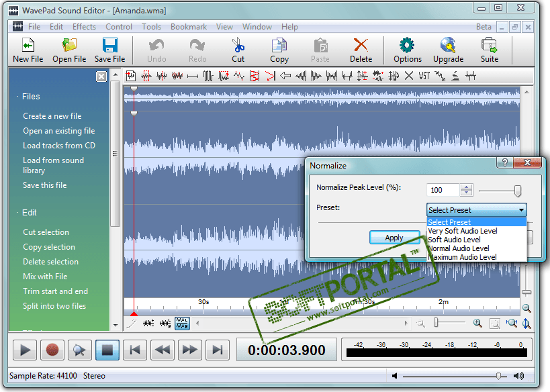
Task: Switch to combined single-waveform channel view
Action: [x=148, y=323]
